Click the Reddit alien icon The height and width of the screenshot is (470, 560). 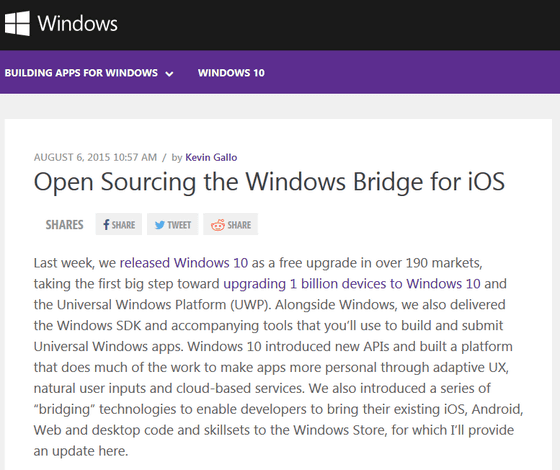[x=218, y=225]
